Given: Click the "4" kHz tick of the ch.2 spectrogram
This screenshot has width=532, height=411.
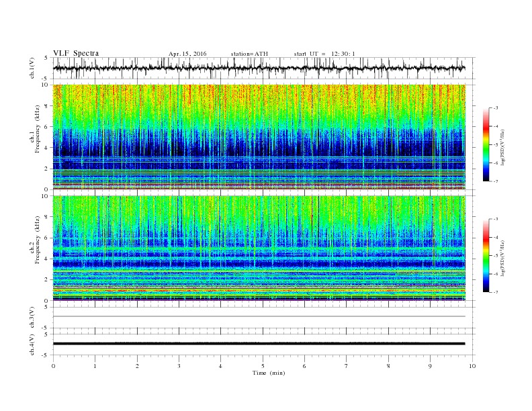Looking at the screenshot, I should coord(47,259).
